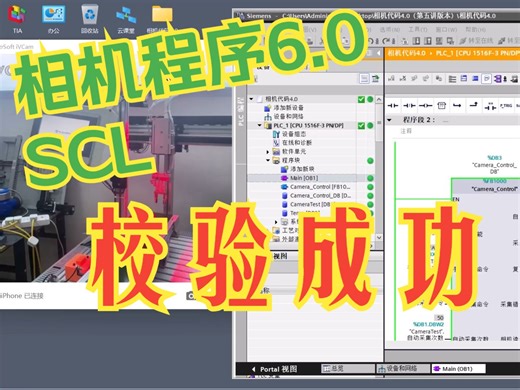Click the monitored value 50
Image resolution: width=520 pixels, height=390 pixels.
(x=440, y=318)
